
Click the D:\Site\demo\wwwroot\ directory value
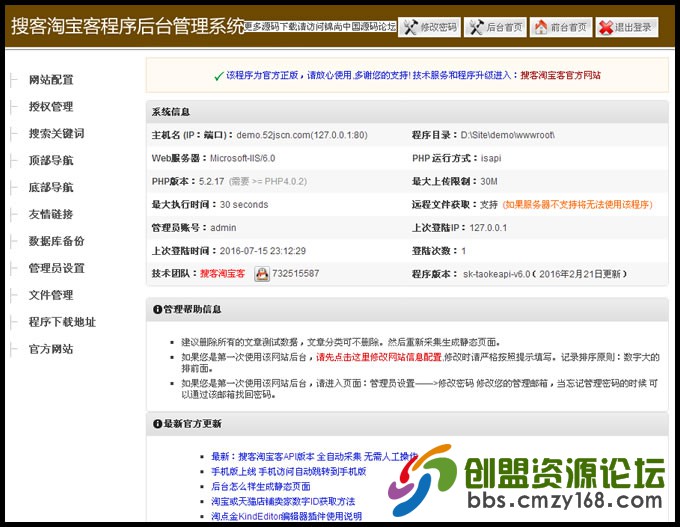(508, 135)
